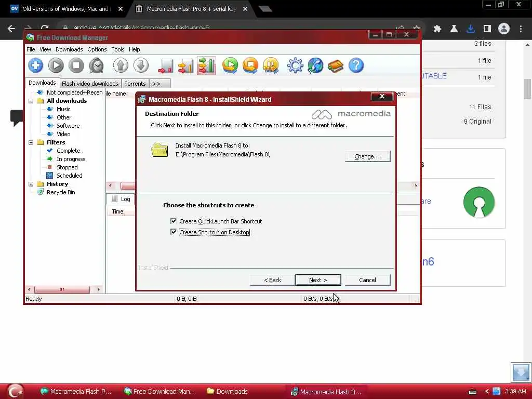Click the browser page vertical scrollbar
Image resolution: width=532 pixels, height=399 pixels.
pos(527,89)
